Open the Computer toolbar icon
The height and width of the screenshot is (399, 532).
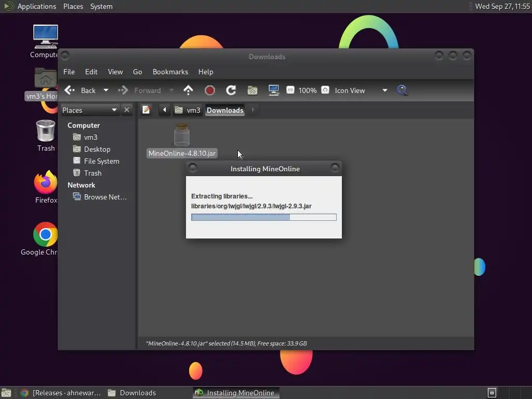click(274, 90)
